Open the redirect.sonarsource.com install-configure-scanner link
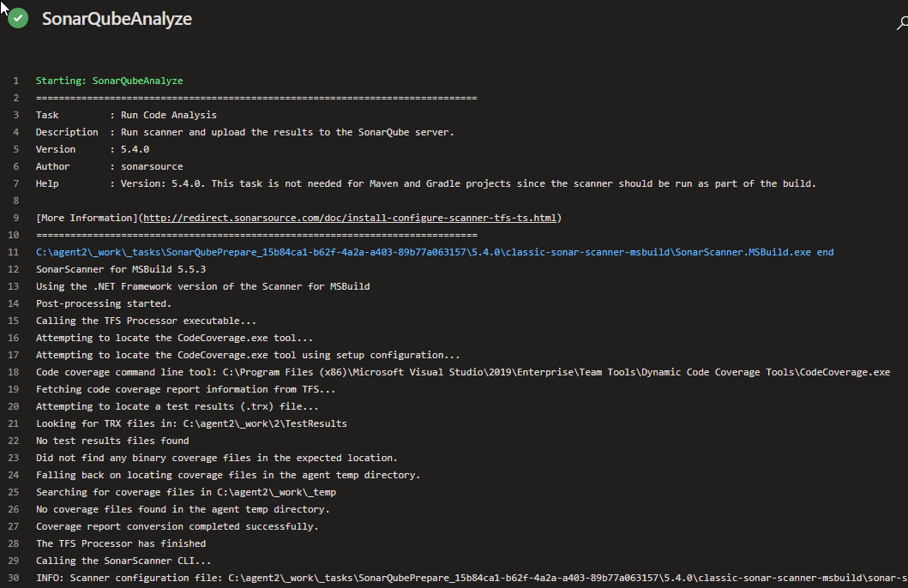 (x=350, y=218)
